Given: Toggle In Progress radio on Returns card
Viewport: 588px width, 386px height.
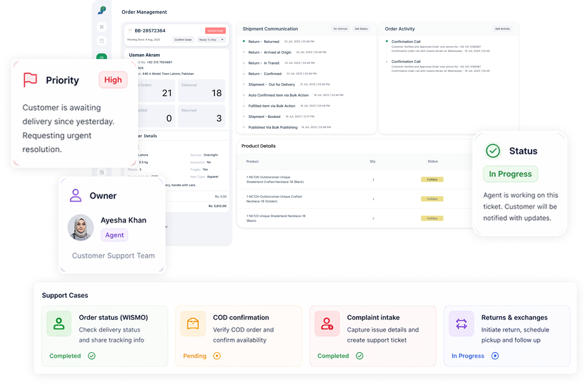Looking at the screenshot, I should click(495, 356).
